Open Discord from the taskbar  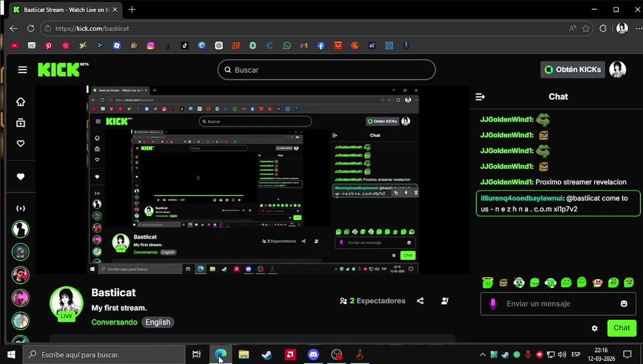click(x=313, y=355)
